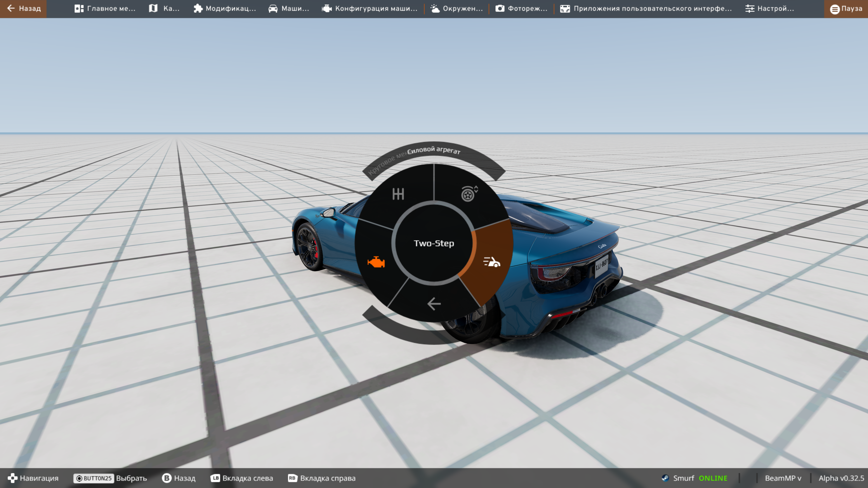Open the Главное меню tab
The width and height of the screenshot is (868, 488).
pos(105,8)
